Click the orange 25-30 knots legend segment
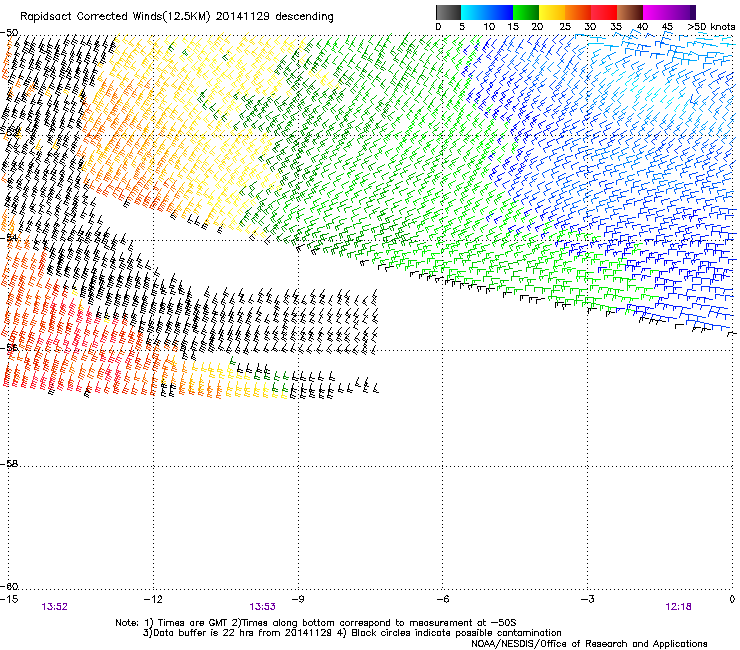The image size is (740, 650). [578, 12]
